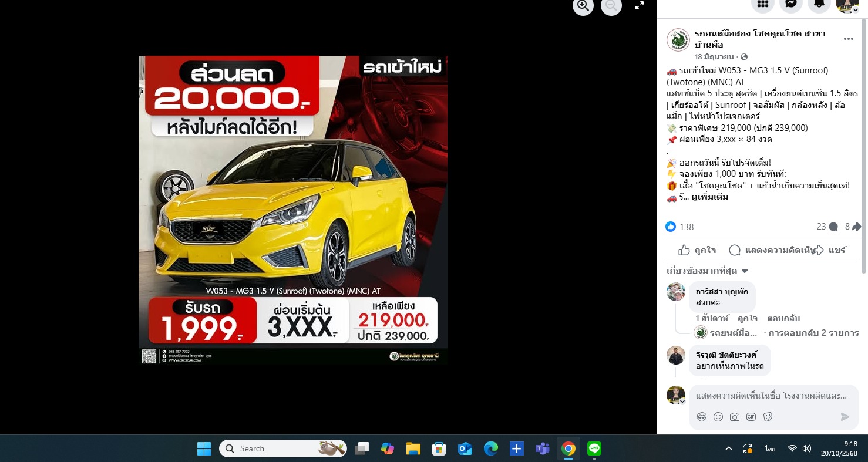The width and height of the screenshot is (868, 462).
Task: Open post options three-dot menu
Action: click(848, 39)
